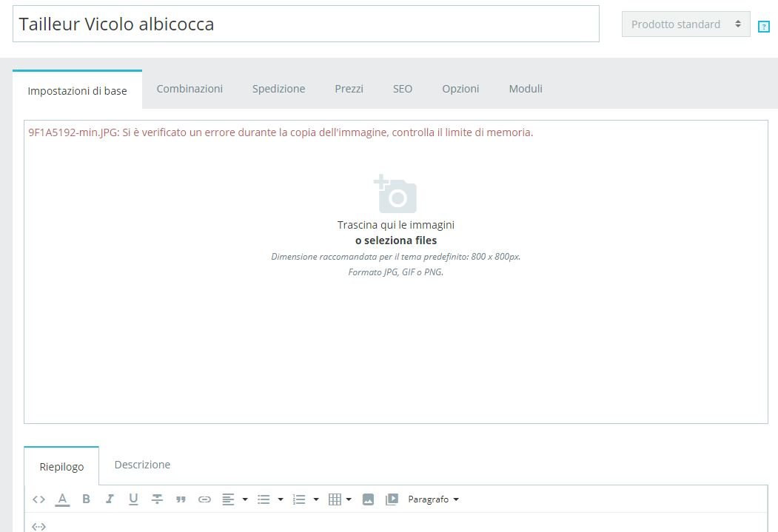Open the Paragrafo format dropdown
The height and width of the screenshot is (532, 778).
click(433, 499)
